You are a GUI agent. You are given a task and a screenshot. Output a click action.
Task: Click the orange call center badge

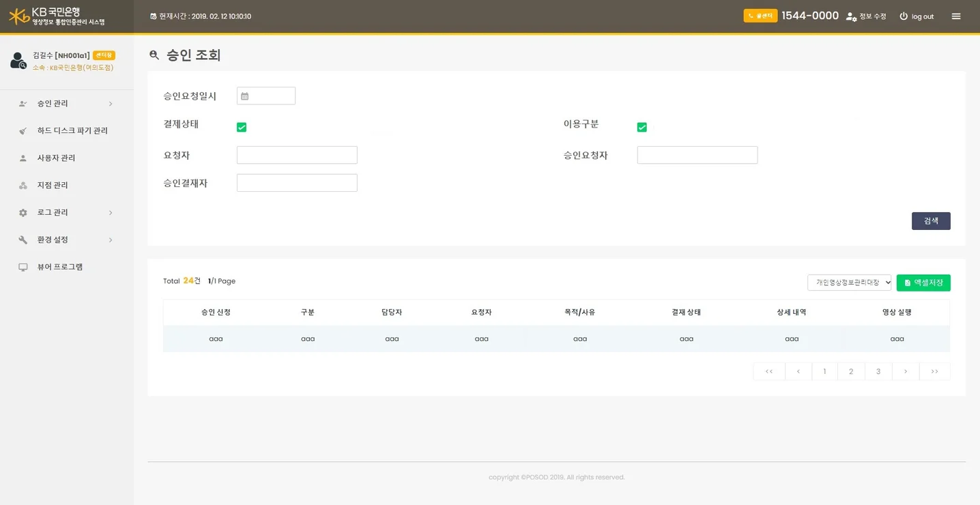point(760,16)
